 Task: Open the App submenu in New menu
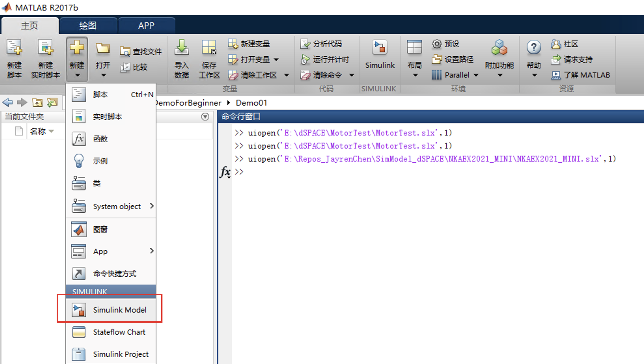coord(111,251)
